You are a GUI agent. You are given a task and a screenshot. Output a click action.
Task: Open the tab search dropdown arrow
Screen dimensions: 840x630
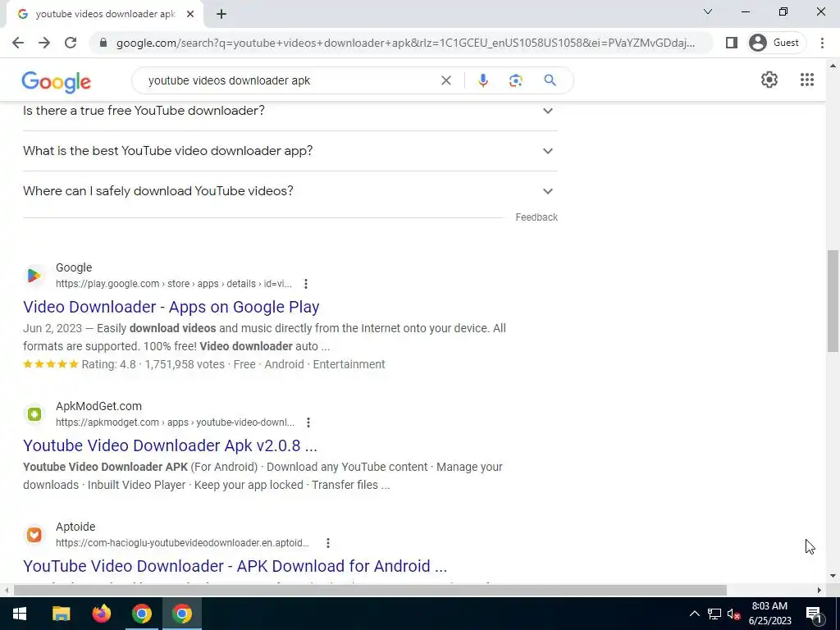708,11
